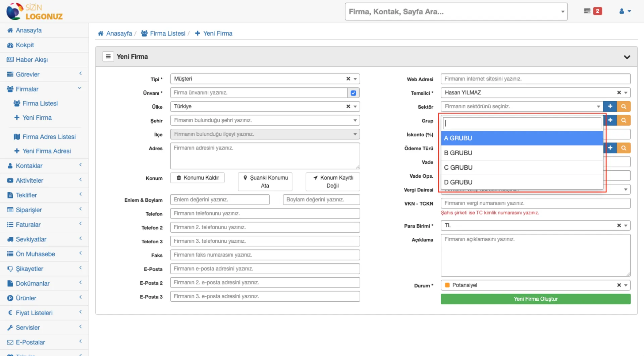The image size is (644, 356).
Task: Add payment type with plus icon beside Ödeme Türü
Action: [610, 147]
